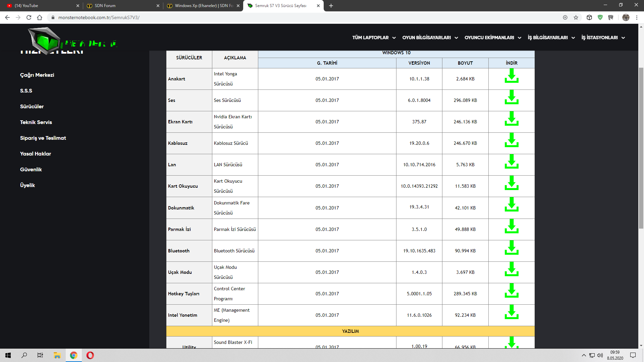Download the Bluetooth driver
The height and width of the screenshot is (362, 644).
512,248
